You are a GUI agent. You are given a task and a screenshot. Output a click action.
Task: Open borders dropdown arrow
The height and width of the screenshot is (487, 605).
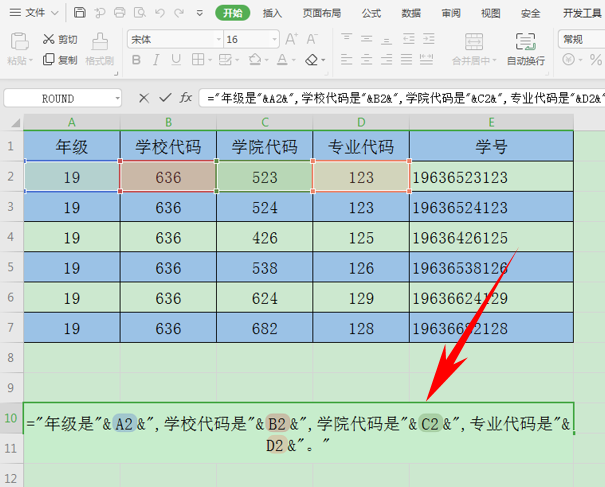click(210, 60)
